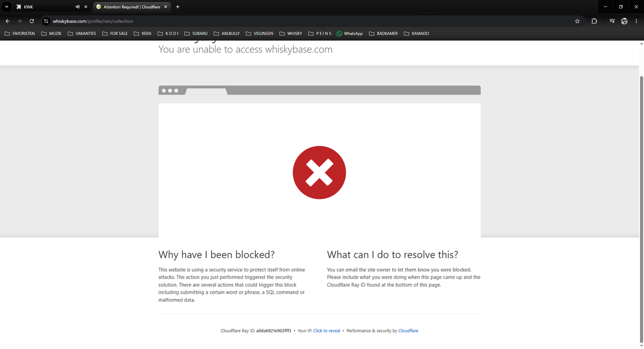This screenshot has height=349, width=644.
Task: Expand the KEEN bookmarks folder
Action: pos(142,34)
